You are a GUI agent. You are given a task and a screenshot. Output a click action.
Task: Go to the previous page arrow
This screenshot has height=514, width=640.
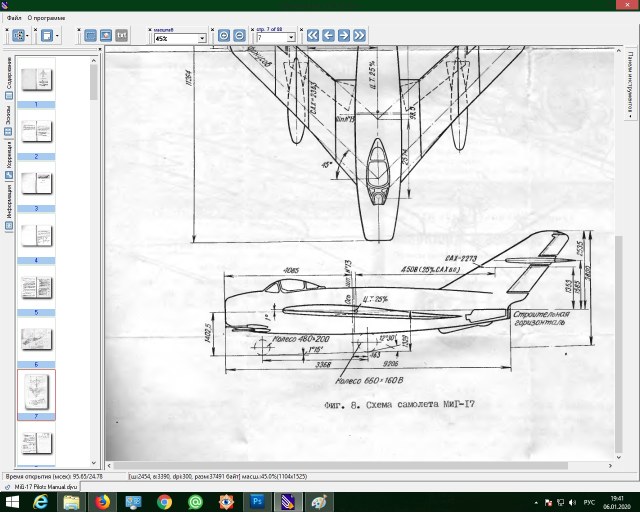(328, 35)
